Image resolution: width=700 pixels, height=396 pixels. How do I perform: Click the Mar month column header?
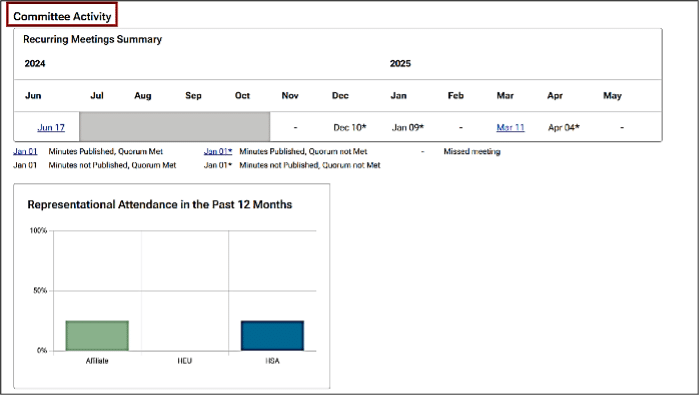pyautogui.click(x=505, y=96)
